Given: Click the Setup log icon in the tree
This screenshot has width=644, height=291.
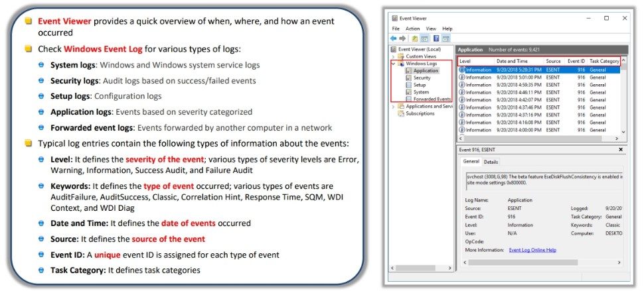Looking at the screenshot, I should tap(409, 85).
